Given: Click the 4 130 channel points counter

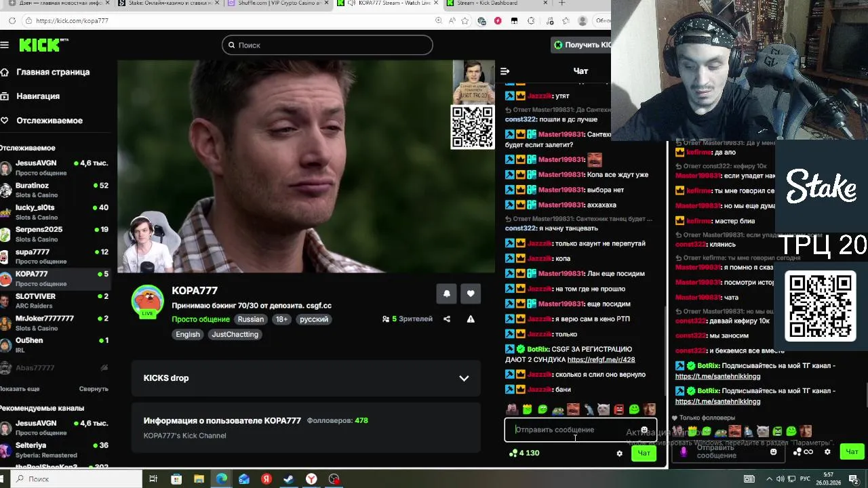Looking at the screenshot, I should [524, 453].
